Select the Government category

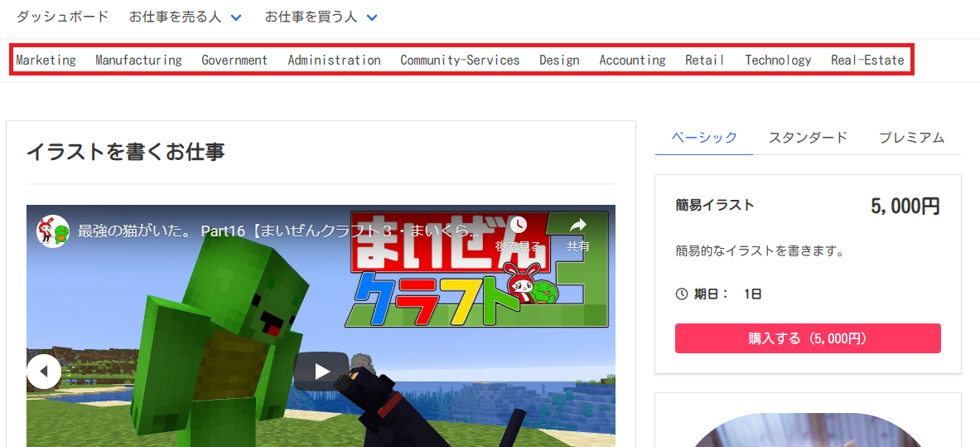pos(234,60)
